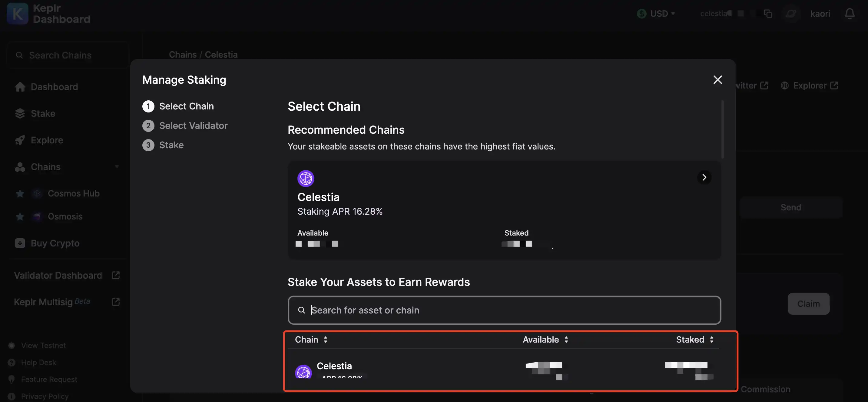Viewport: 868px width, 402px height.
Task: Open the USD currency dropdown
Action: 656,13
